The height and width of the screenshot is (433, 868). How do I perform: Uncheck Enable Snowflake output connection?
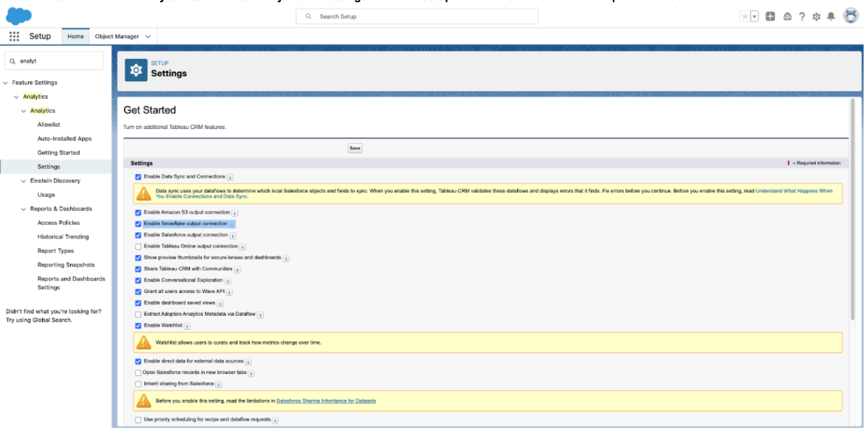tap(138, 224)
